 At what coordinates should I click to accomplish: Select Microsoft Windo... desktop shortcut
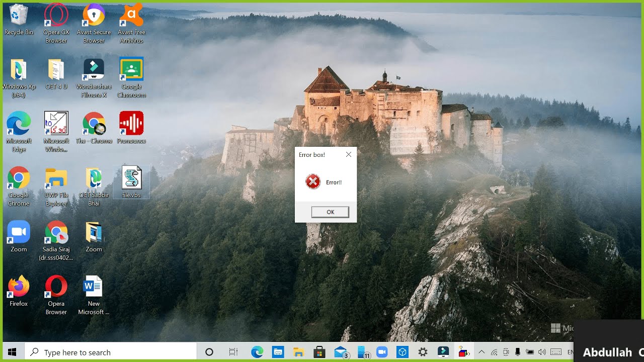click(x=56, y=132)
